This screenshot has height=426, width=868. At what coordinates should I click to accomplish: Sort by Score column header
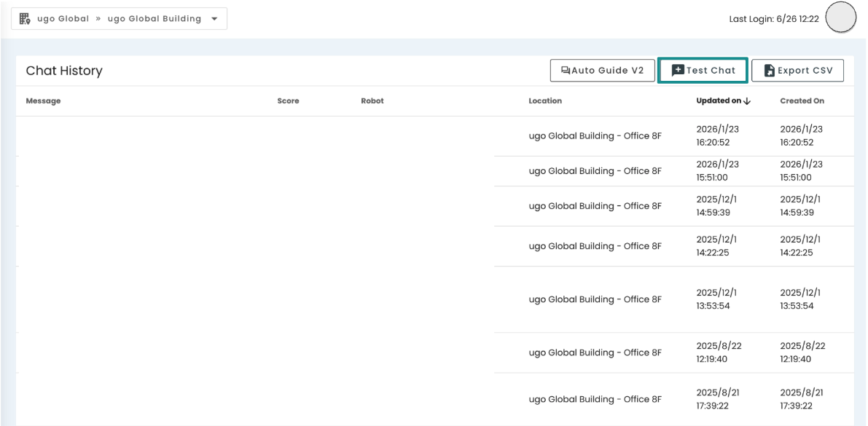click(288, 100)
